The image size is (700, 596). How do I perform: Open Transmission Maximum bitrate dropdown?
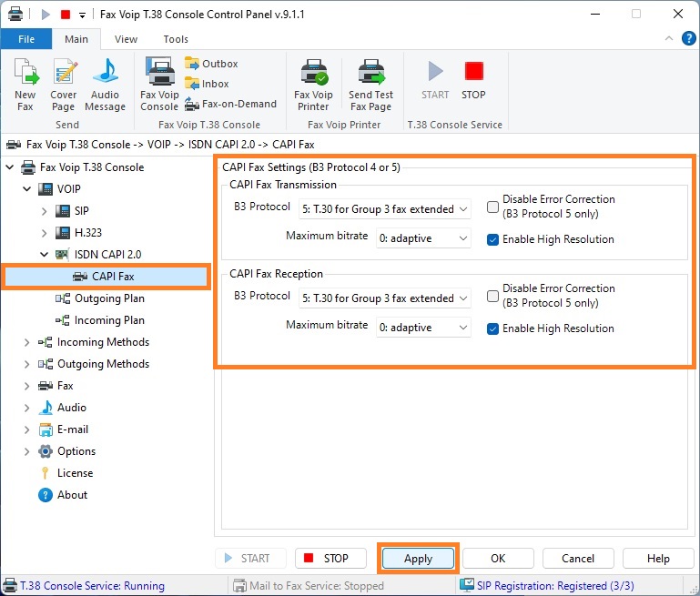[x=423, y=238]
